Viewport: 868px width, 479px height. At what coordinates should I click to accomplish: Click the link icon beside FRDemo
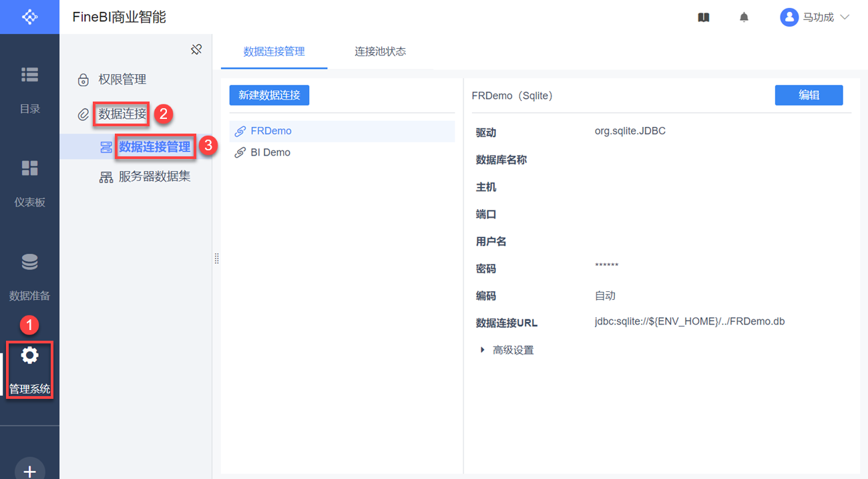tap(240, 132)
